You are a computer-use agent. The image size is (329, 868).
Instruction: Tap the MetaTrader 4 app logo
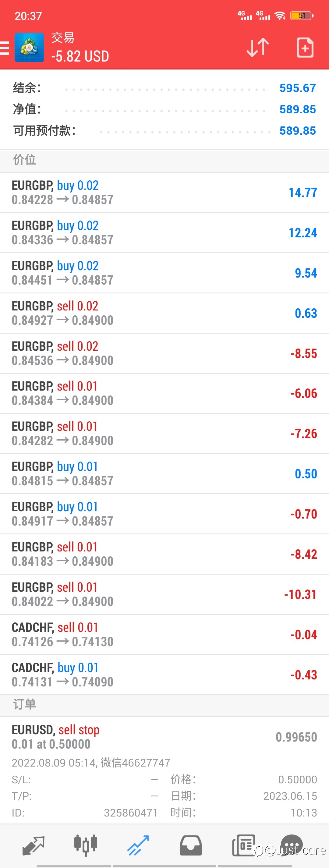[x=29, y=48]
